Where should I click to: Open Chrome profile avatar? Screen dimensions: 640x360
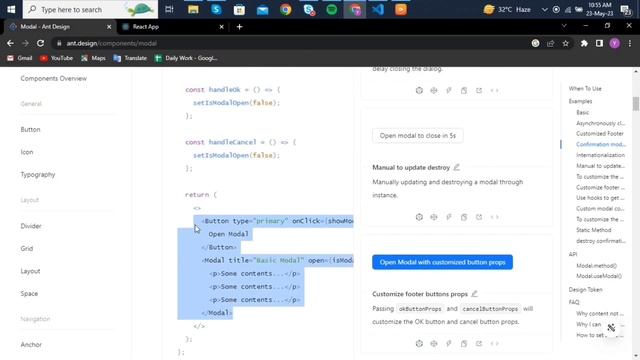pos(614,43)
